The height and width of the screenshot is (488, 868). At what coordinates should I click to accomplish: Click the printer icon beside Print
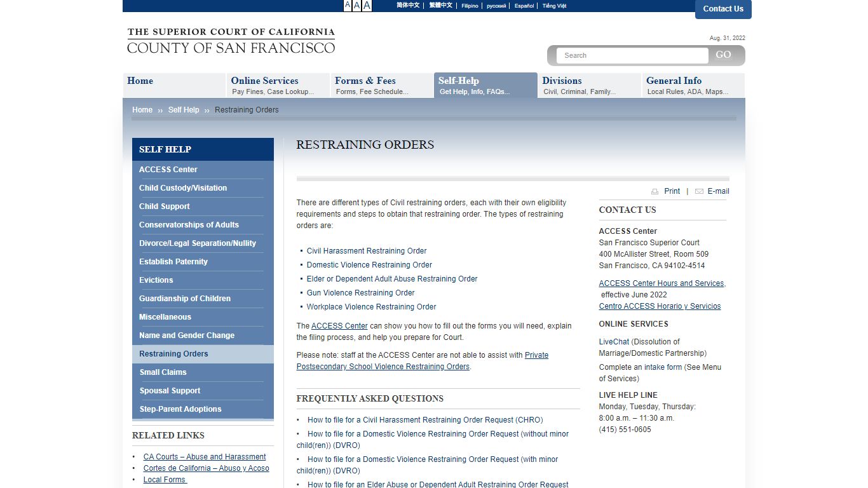pyautogui.click(x=654, y=191)
